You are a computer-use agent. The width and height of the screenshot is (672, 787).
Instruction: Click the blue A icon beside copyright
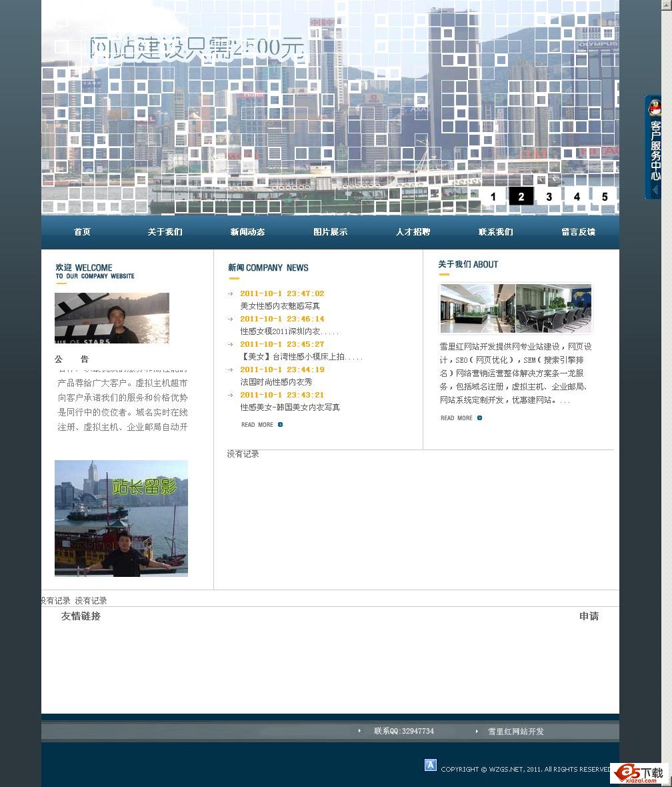pyautogui.click(x=431, y=765)
